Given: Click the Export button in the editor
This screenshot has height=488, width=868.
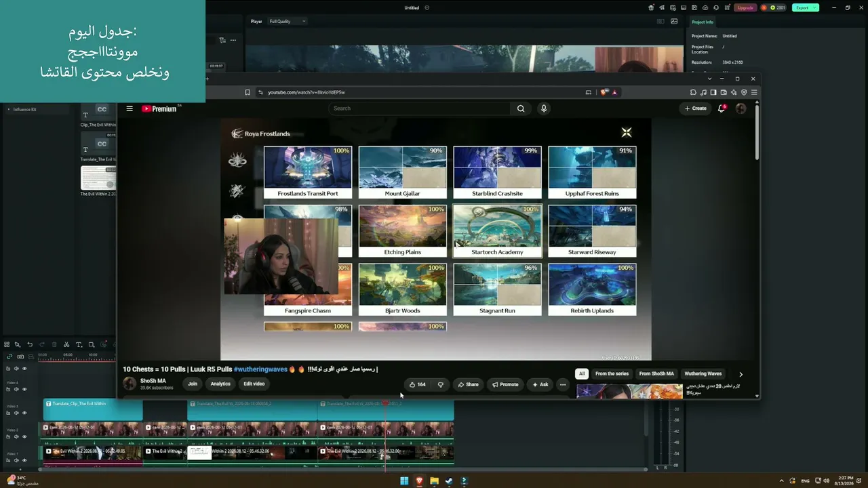Looking at the screenshot, I should click(x=805, y=7).
